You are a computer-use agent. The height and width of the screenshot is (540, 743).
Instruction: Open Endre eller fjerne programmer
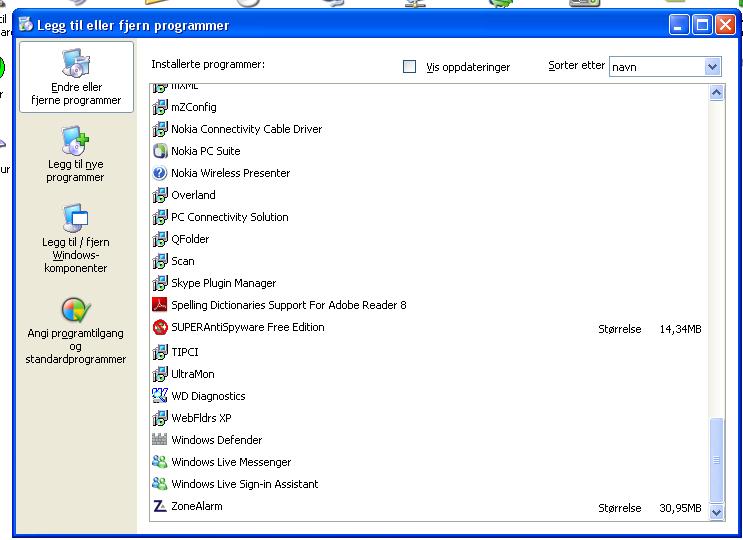(x=76, y=77)
